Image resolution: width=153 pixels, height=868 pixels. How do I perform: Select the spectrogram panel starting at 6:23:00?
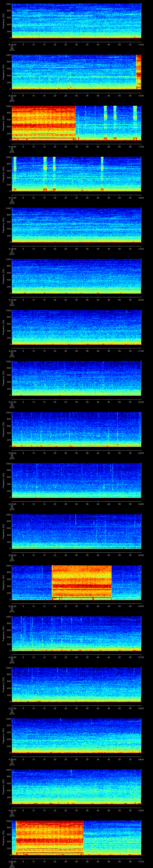click(76, 481)
